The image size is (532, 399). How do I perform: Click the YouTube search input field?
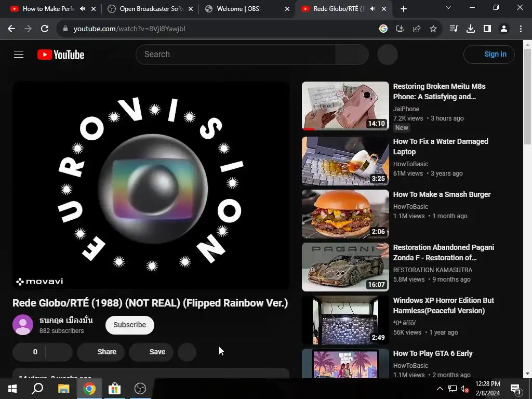(x=236, y=54)
